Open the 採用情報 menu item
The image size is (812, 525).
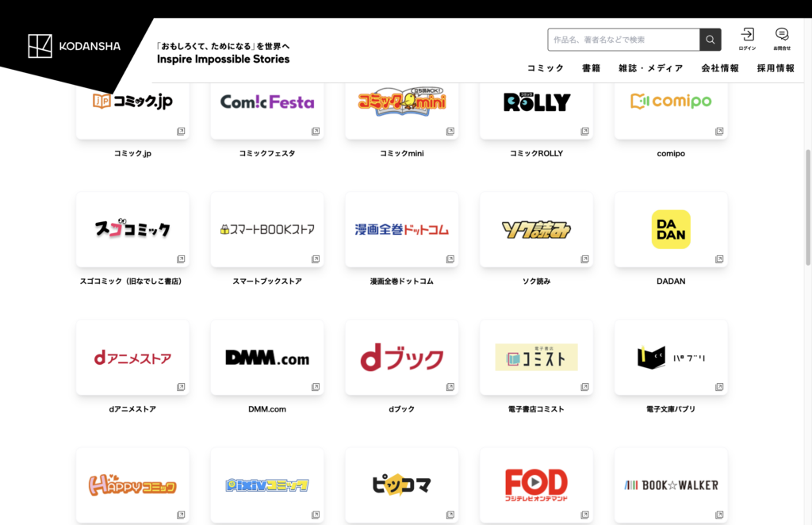pos(775,68)
